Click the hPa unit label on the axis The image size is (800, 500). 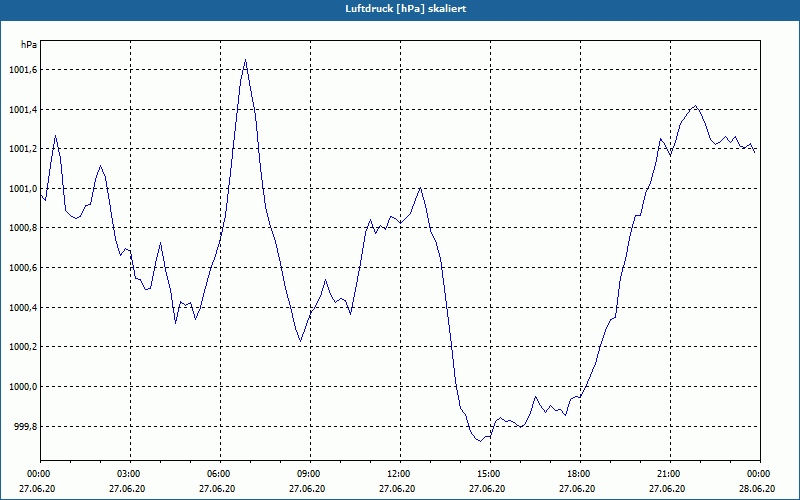pos(29,45)
